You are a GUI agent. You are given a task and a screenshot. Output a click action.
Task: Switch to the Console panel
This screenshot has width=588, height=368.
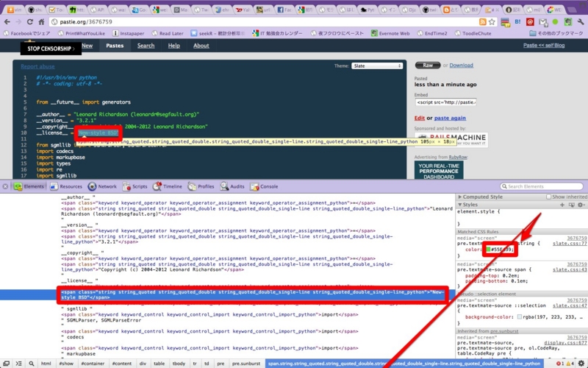point(265,186)
